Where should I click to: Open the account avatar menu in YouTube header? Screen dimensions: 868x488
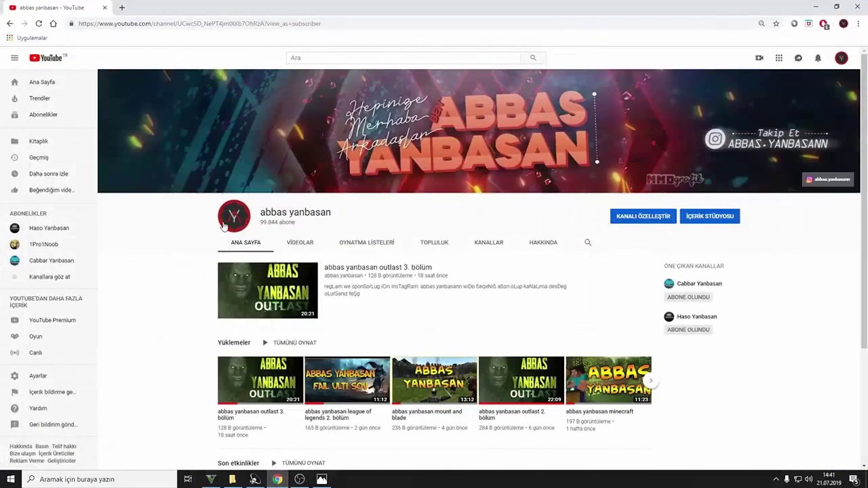click(x=842, y=58)
